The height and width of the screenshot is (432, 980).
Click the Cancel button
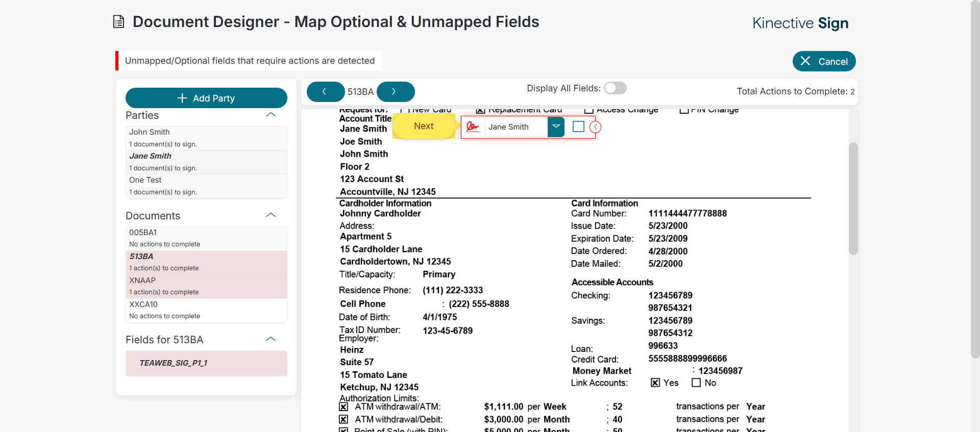coord(824,61)
